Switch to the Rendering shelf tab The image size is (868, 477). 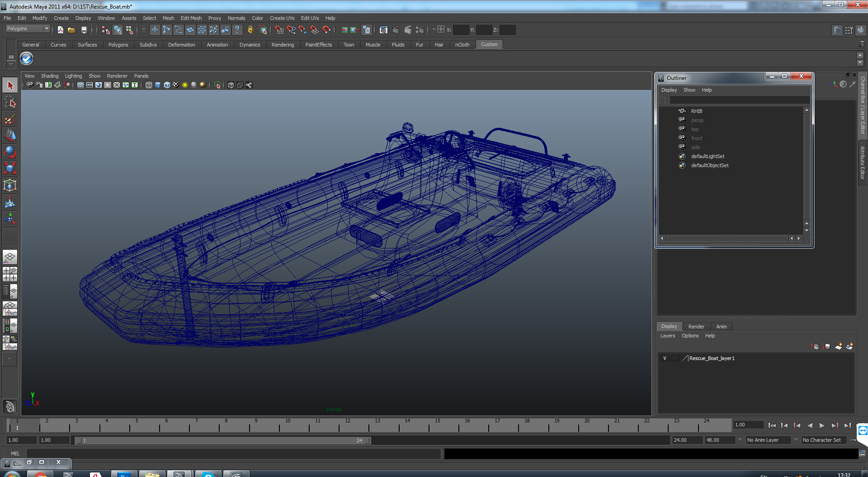pos(283,45)
